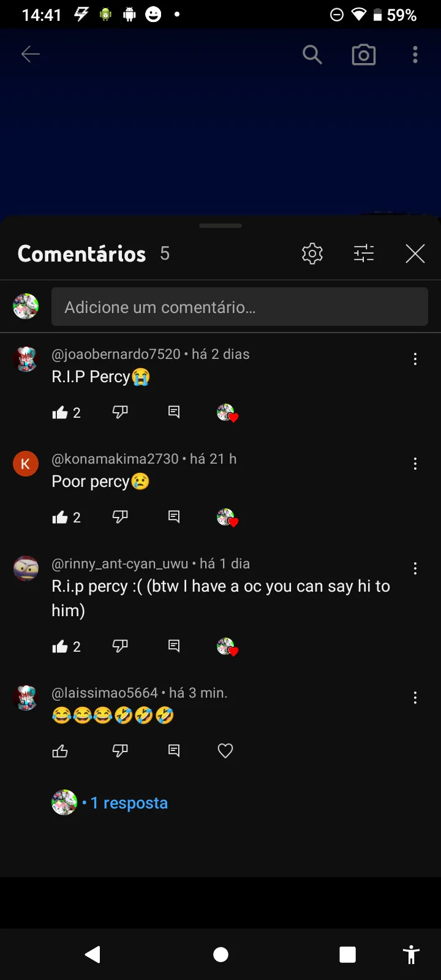Reply to the rinny_ant-cyan_uwu comment
Viewport: 441px width, 980px height.
click(174, 646)
